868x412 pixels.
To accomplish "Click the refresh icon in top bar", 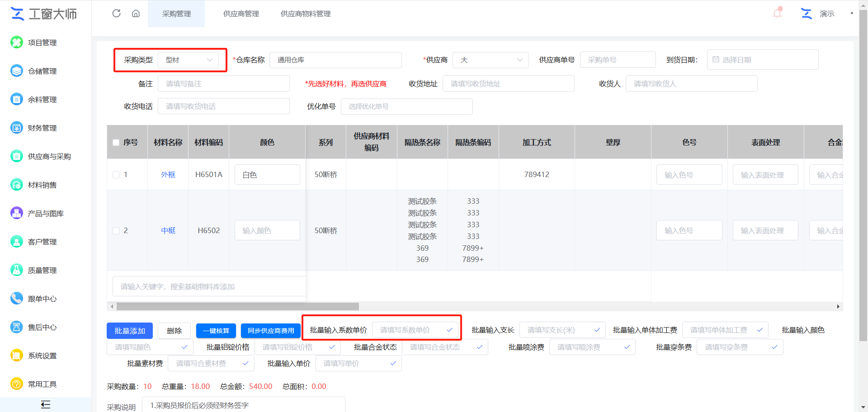I will pyautogui.click(x=116, y=14).
